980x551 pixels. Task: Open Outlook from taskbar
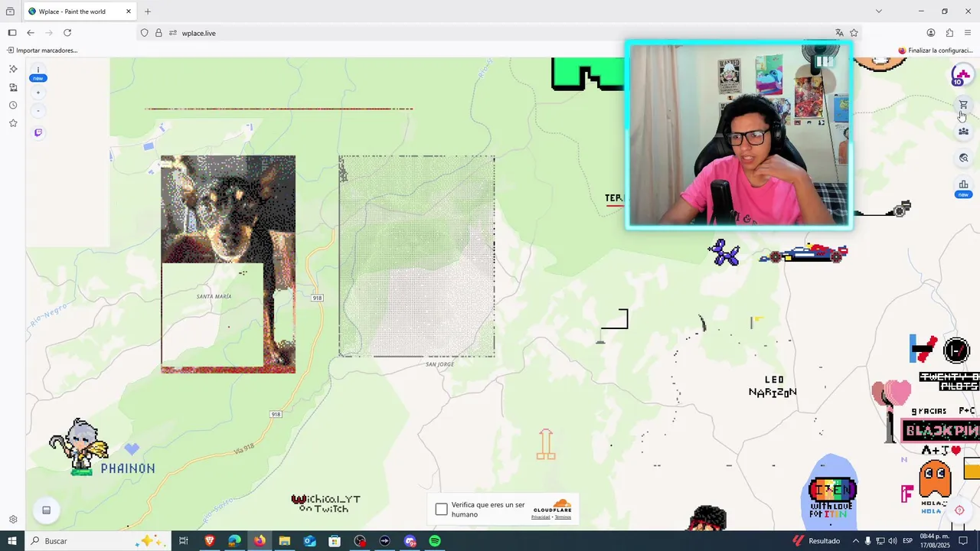coord(309,541)
